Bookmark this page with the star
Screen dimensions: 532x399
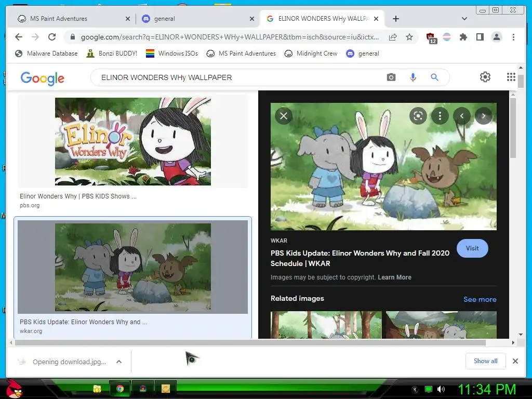click(409, 37)
